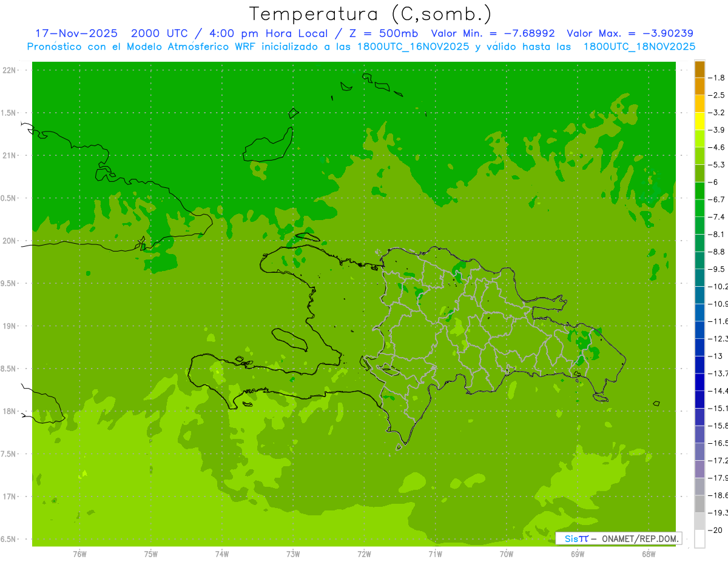This screenshot has width=728, height=562.
Task: Click the 17-Nov-2025 date text
Action: tap(76, 33)
